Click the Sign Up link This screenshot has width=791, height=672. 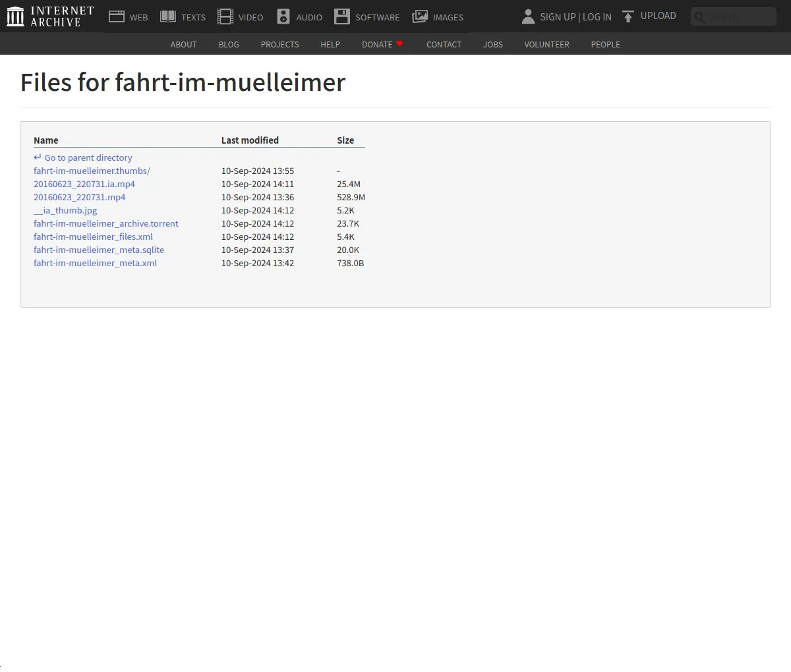558,17
